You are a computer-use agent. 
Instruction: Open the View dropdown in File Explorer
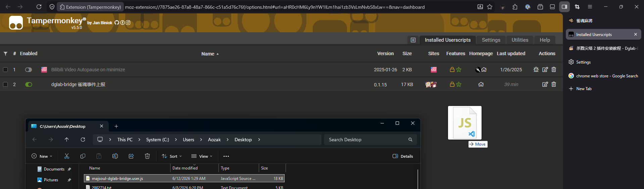pos(202,156)
